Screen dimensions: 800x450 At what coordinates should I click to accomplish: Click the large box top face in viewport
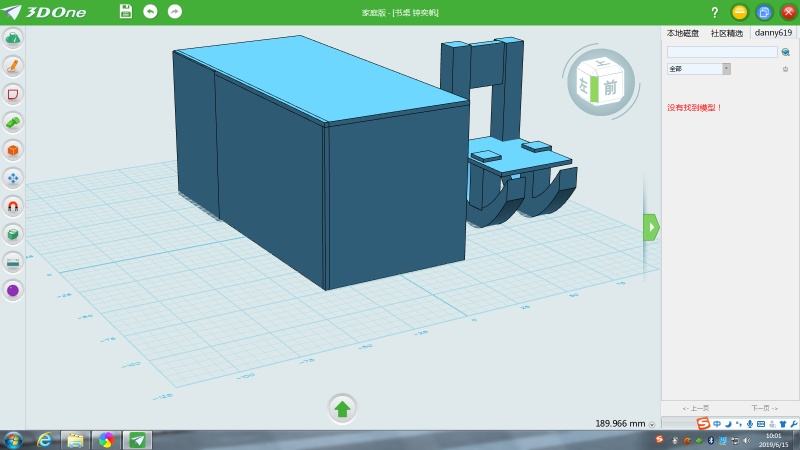(x=320, y=77)
